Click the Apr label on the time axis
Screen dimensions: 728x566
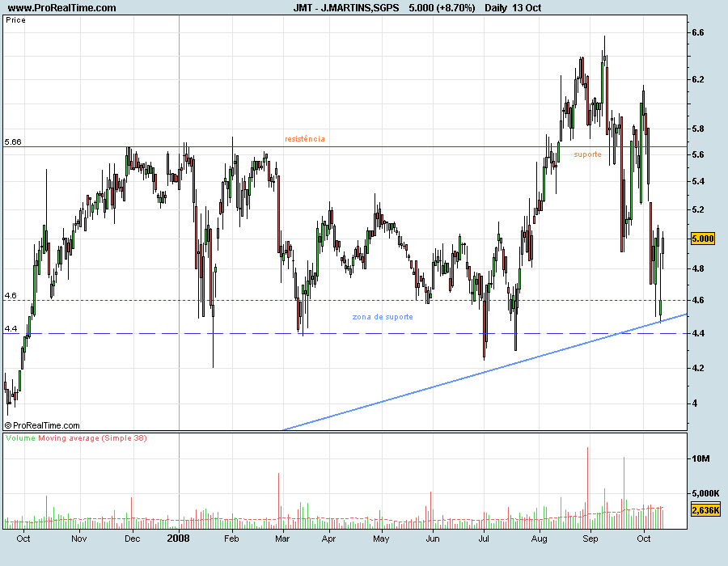pyautogui.click(x=328, y=539)
